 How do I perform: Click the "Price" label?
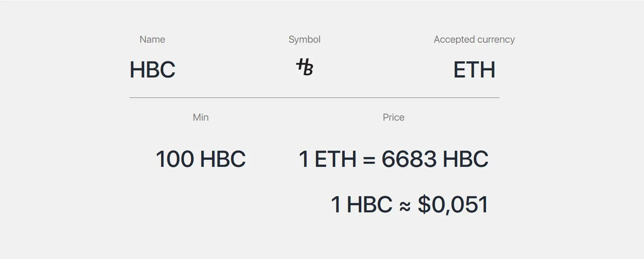(393, 117)
